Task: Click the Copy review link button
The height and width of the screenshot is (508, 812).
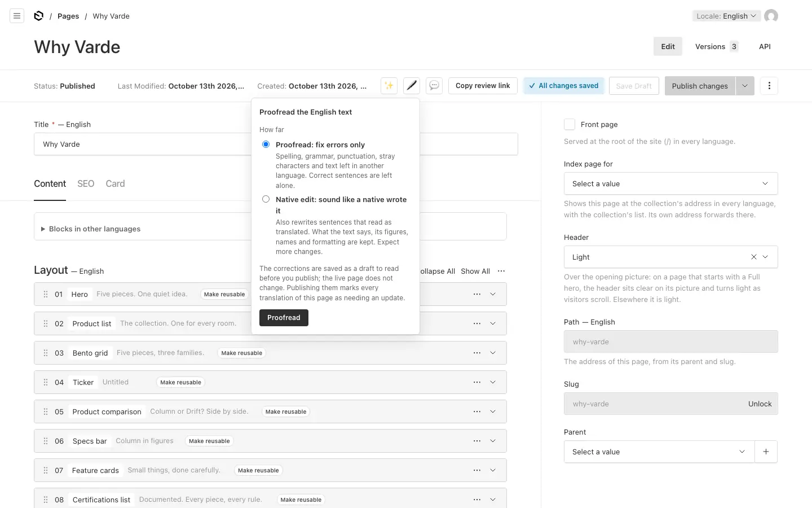Action: coord(483,86)
